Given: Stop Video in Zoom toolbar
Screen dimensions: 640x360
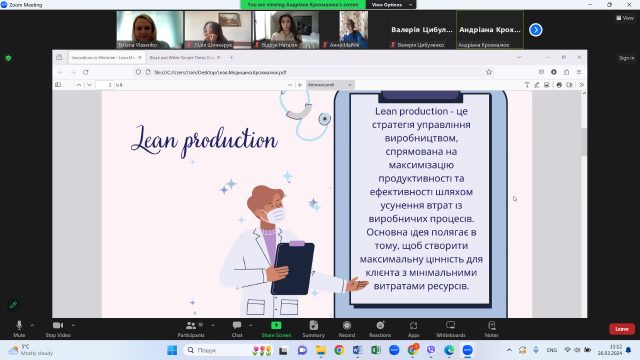Looking at the screenshot, I should (58, 329).
